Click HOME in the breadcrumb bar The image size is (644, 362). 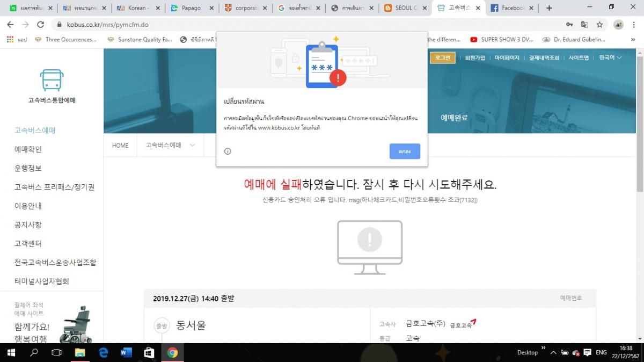coord(120,145)
